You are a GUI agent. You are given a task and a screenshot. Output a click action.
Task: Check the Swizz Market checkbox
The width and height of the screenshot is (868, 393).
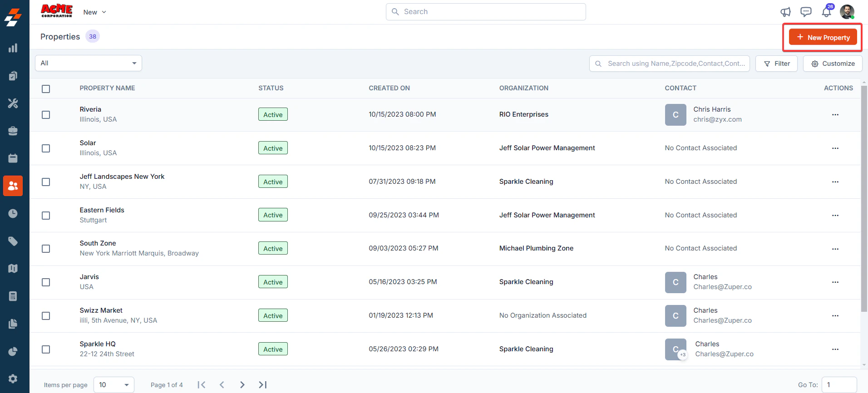click(x=46, y=316)
